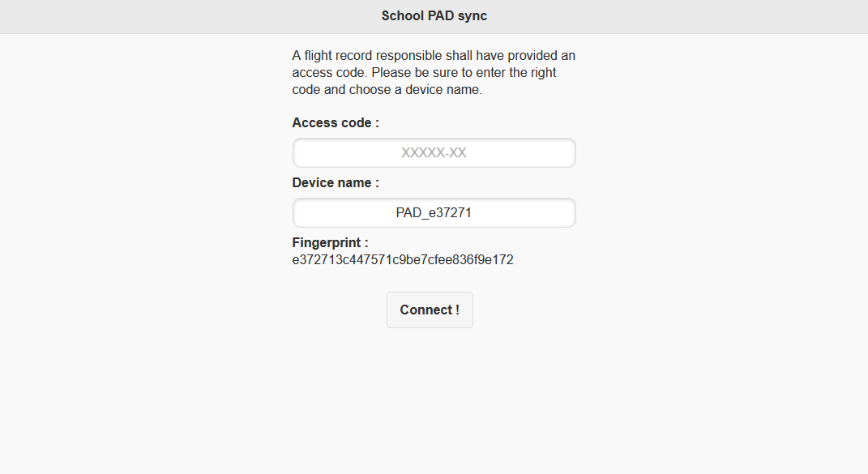This screenshot has width=868, height=474.
Task: Submit the form with Connect !
Action: (x=430, y=310)
